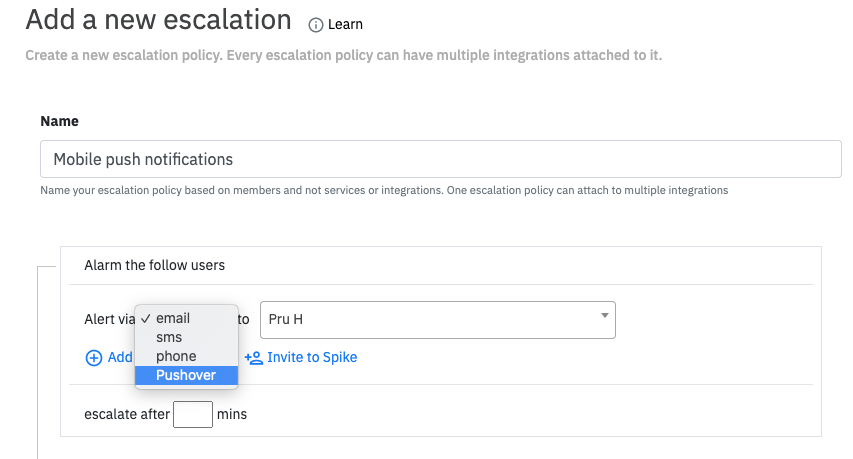Click the plus circle Add icon

click(94, 358)
